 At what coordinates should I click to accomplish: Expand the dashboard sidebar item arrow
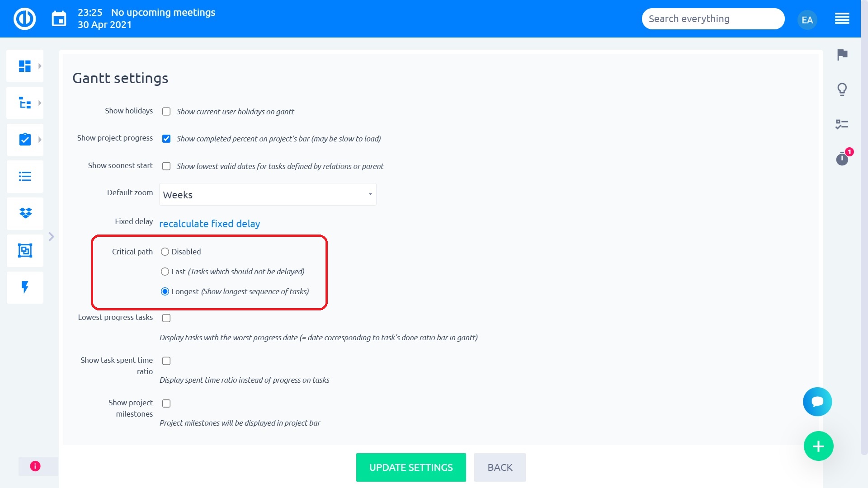coord(40,66)
